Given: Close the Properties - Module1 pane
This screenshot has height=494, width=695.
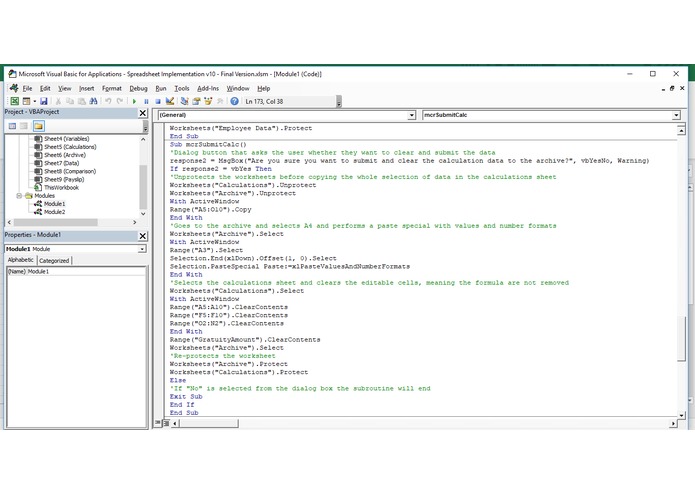Looking at the screenshot, I should point(143,236).
